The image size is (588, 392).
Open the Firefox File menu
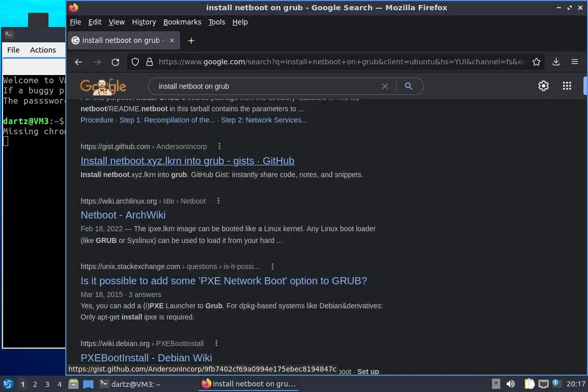click(x=76, y=22)
